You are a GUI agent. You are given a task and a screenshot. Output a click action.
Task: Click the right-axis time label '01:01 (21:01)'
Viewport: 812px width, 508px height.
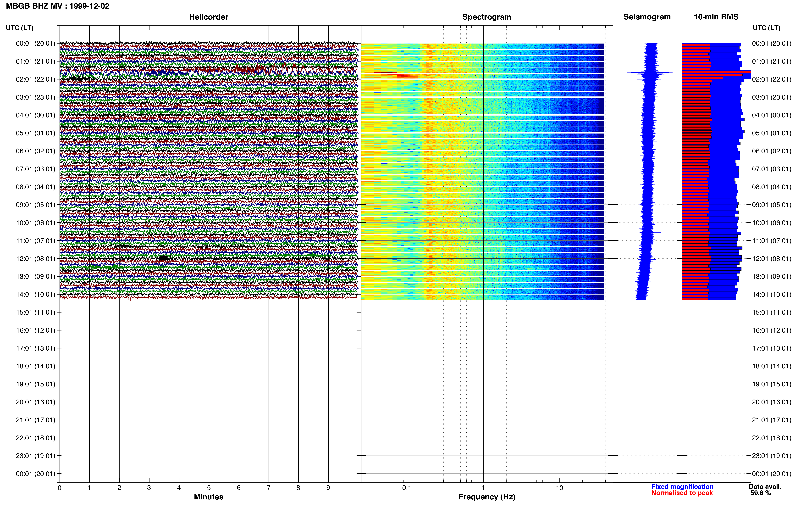(772, 61)
